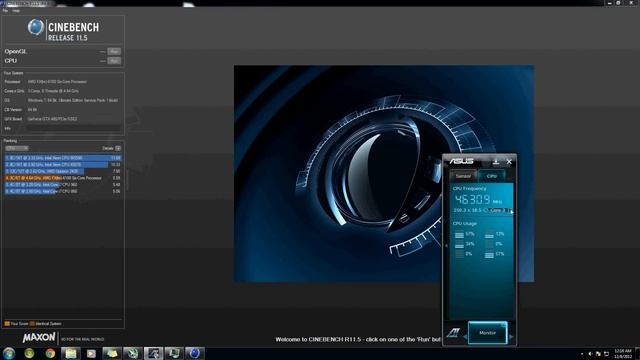The image size is (640, 360).
Task: Open the Core selection dropdown in ASUS widget
Action: point(500,210)
